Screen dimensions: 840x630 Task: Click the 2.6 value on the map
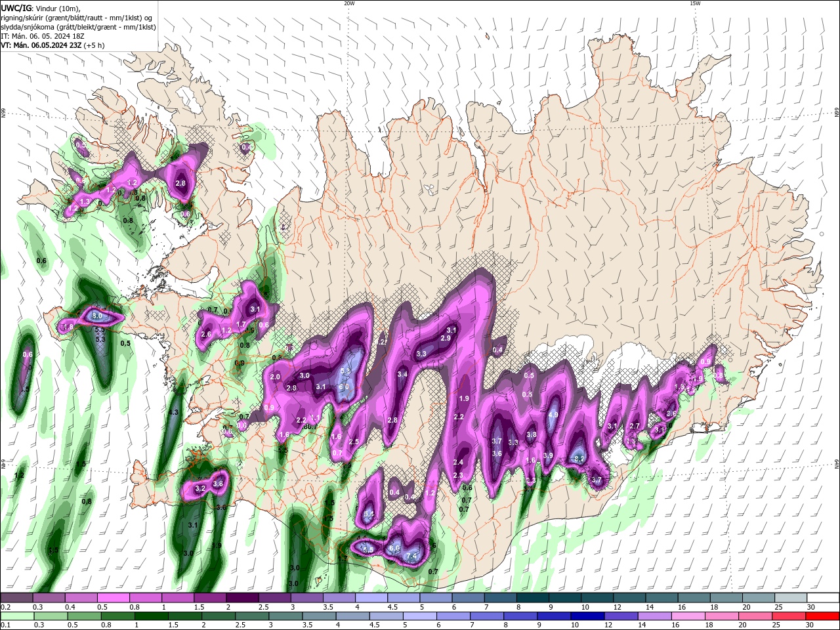click(206, 335)
